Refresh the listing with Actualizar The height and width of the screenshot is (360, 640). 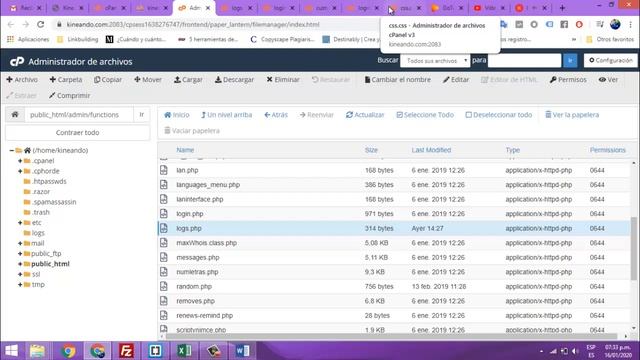coord(365,115)
